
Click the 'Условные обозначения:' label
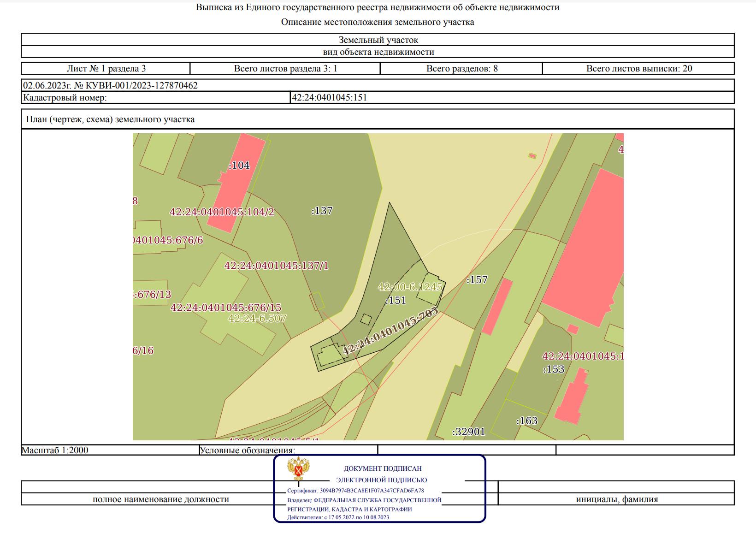(248, 450)
